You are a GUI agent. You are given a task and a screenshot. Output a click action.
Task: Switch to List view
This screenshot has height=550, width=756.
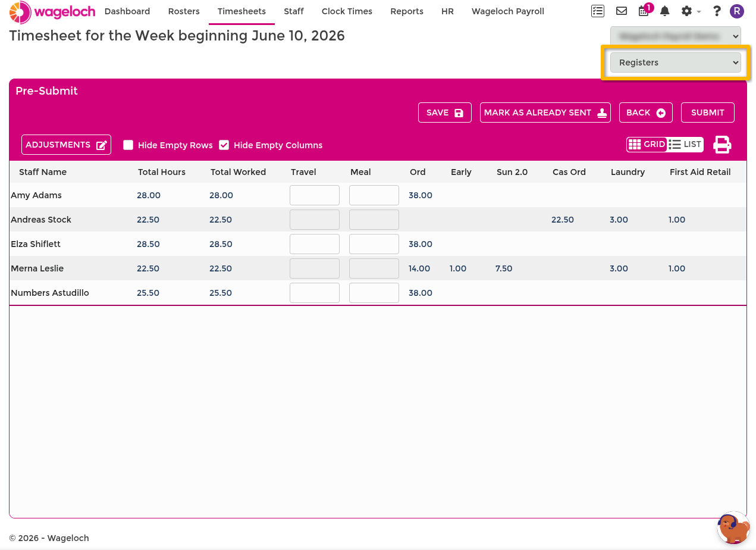[685, 144]
